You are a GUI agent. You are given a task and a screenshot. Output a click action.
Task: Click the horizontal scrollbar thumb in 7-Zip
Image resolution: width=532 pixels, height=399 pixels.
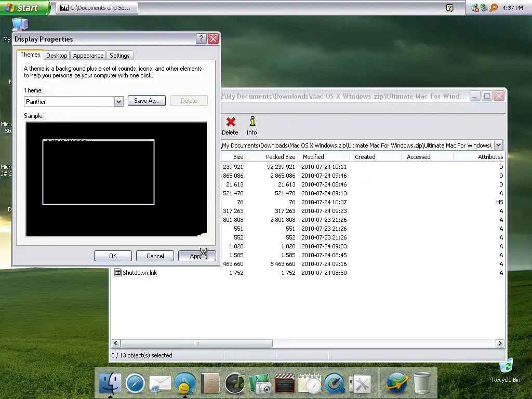[197, 343]
